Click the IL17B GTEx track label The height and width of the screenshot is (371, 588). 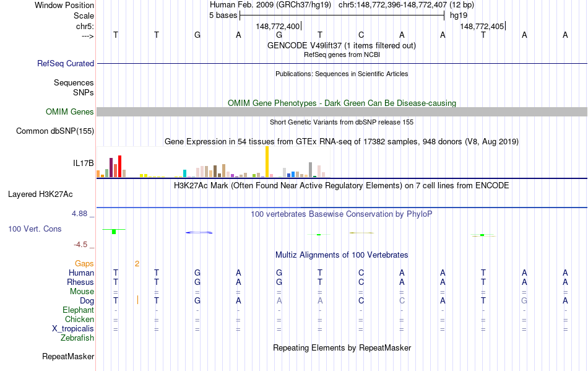tap(84, 163)
